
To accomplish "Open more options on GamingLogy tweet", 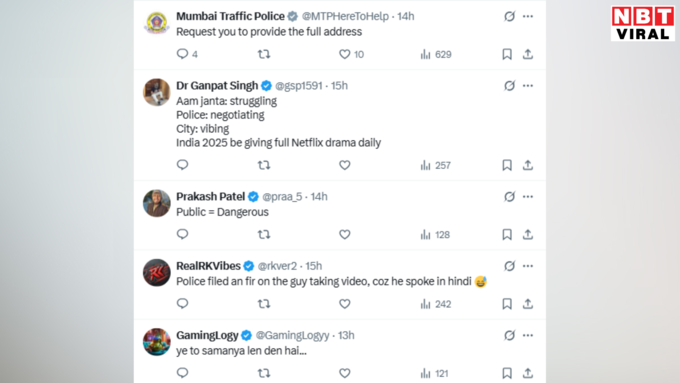I will click(x=528, y=335).
